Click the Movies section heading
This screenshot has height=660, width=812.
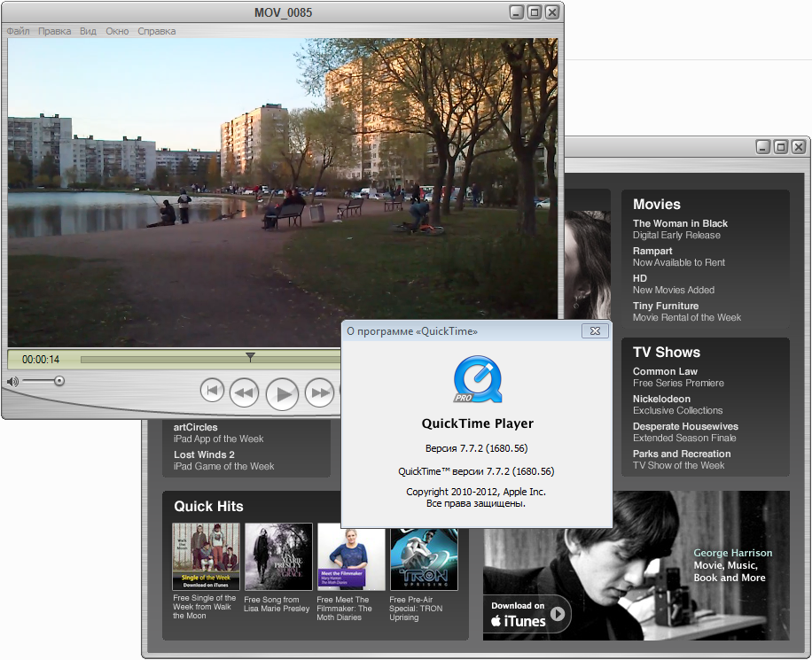[656, 204]
